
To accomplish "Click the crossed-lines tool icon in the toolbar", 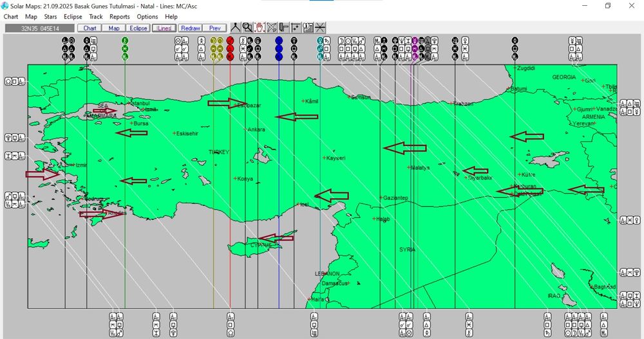I will (272, 28).
